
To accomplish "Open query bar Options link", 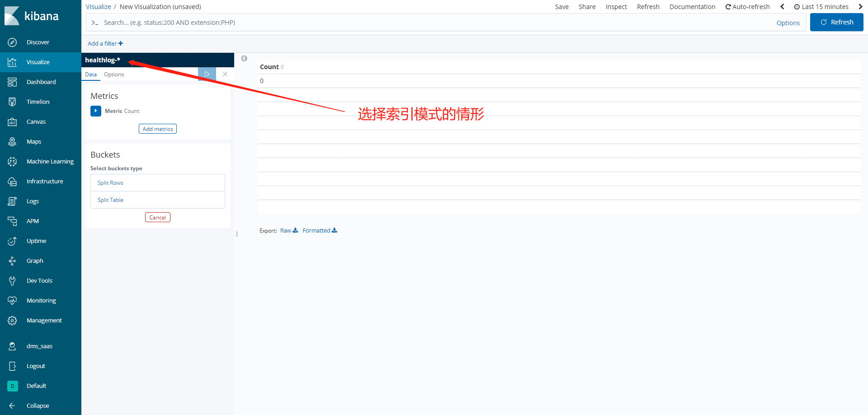I will click(788, 23).
